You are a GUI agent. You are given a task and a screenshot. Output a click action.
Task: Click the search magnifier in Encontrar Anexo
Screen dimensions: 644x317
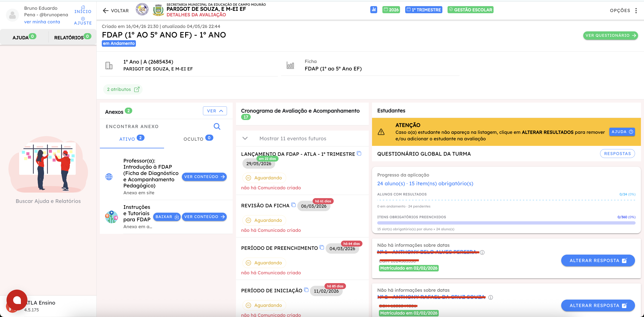coord(217,127)
